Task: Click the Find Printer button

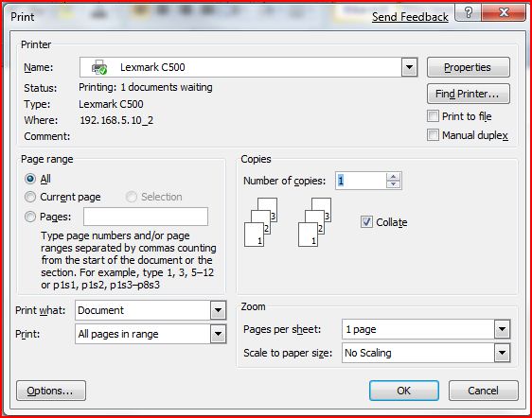Action: point(469,94)
